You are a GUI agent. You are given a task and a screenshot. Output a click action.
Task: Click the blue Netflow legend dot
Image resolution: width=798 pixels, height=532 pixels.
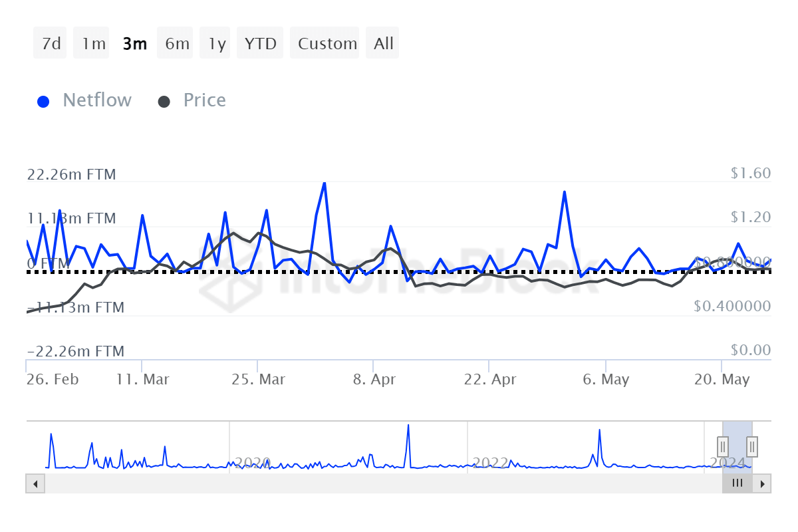[44, 102]
